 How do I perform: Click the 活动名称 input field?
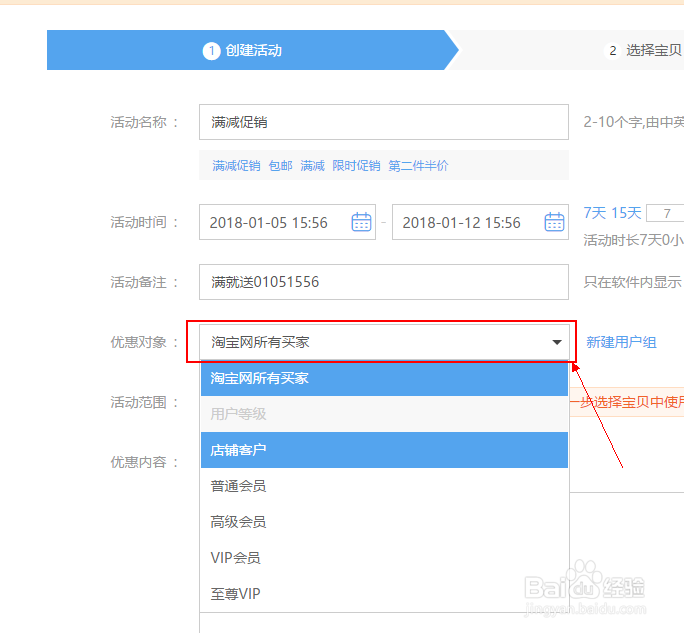(384, 122)
